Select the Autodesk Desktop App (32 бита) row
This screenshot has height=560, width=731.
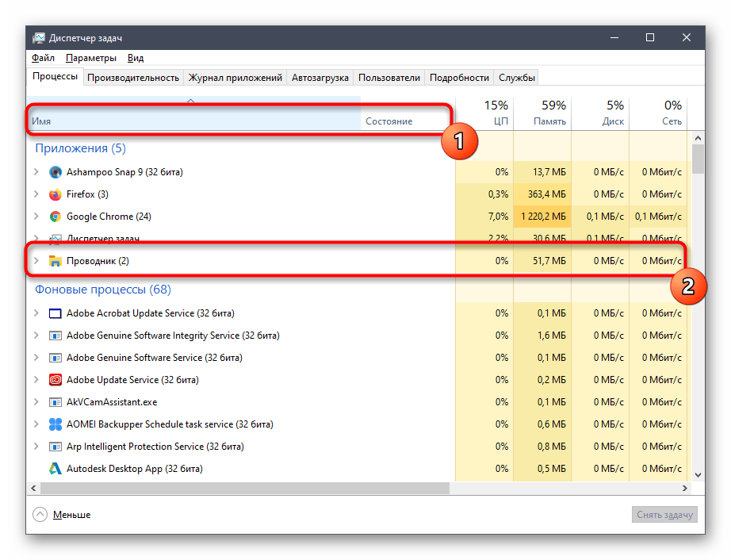(357, 469)
